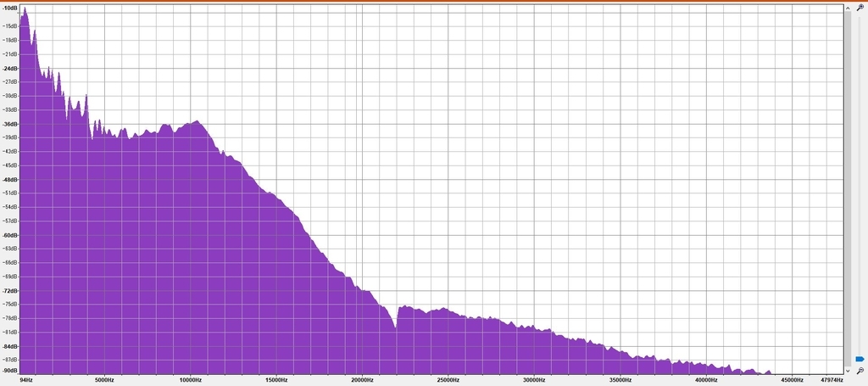Click the 15000Hz frequency label
Image resolution: width=868 pixels, height=386 pixels.
click(x=276, y=380)
